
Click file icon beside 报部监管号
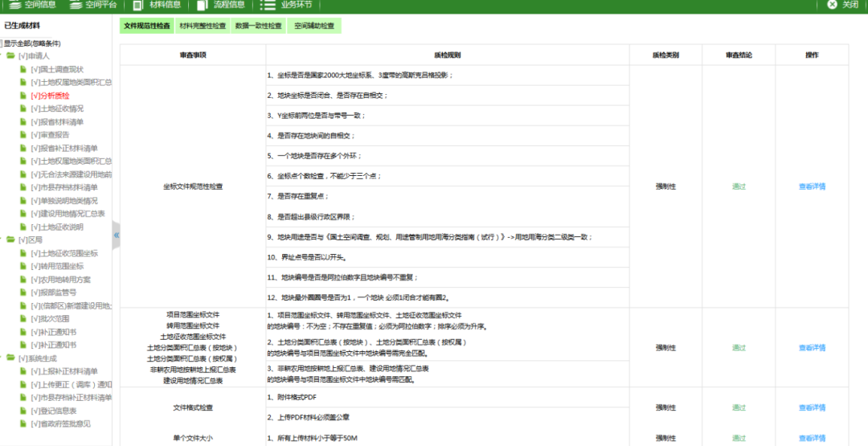point(23,293)
